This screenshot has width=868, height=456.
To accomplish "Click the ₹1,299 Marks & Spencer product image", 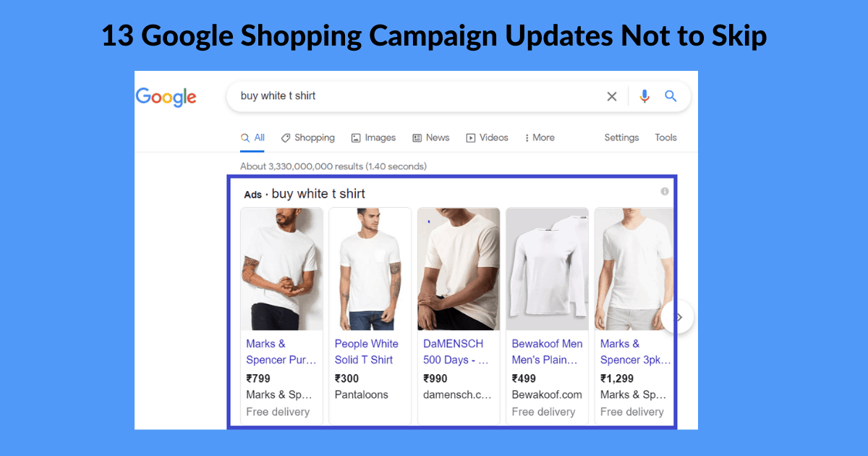I will click(x=634, y=269).
